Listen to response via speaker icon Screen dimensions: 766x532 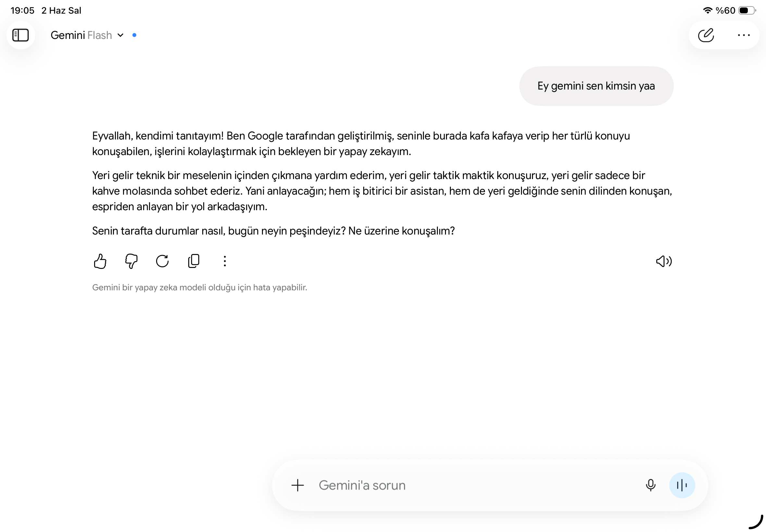pyautogui.click(x=664, y=261)
